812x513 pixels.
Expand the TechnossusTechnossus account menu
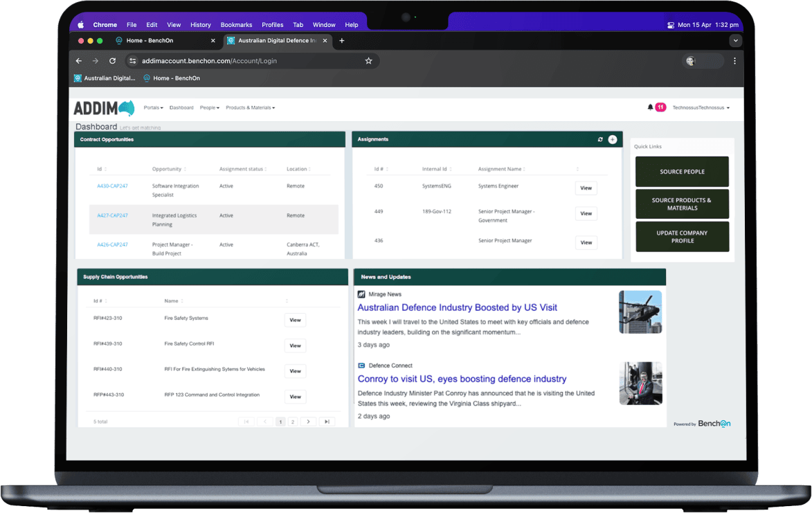(x=699, y=107)
